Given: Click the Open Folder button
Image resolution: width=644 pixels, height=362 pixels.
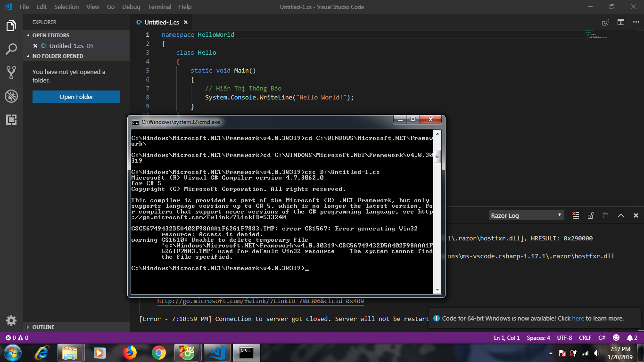Looking at the screenshot, I should (76, 97).
